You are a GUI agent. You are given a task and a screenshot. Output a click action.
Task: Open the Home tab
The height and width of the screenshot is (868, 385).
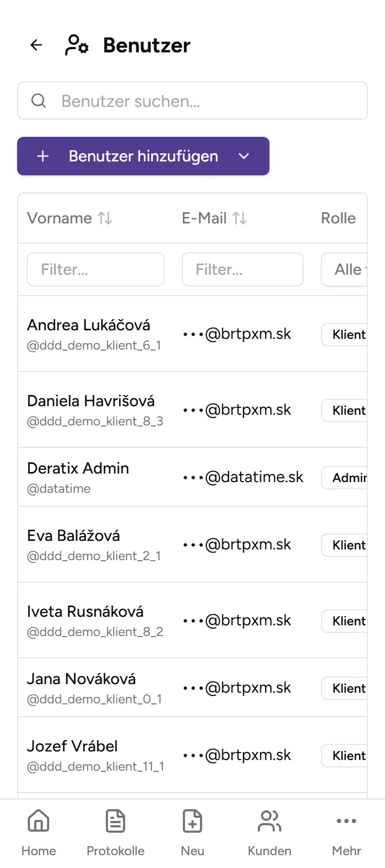[x=38, y=832]
